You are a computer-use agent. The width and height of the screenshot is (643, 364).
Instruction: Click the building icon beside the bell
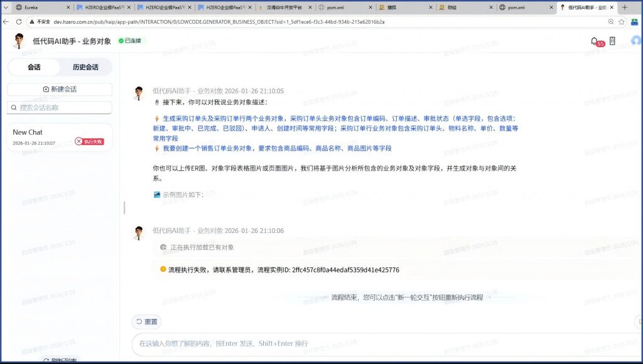point(612,41)
